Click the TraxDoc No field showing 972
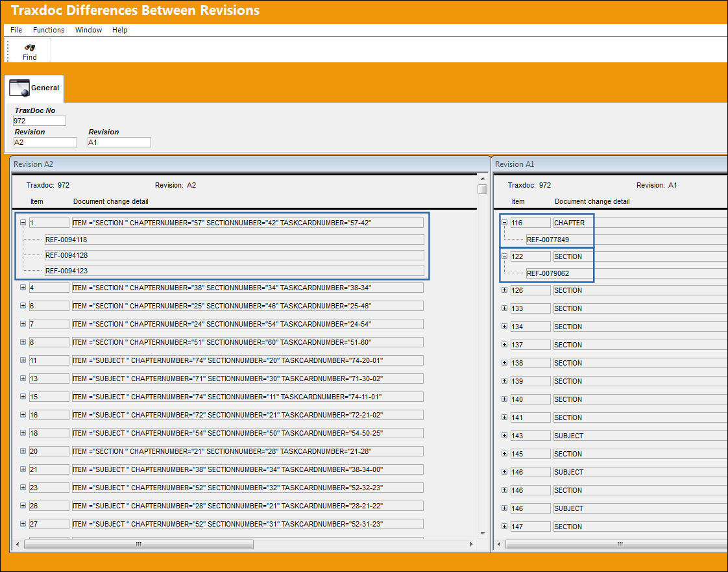The height and width of the screenshot is (572, 728). (40, 121)
